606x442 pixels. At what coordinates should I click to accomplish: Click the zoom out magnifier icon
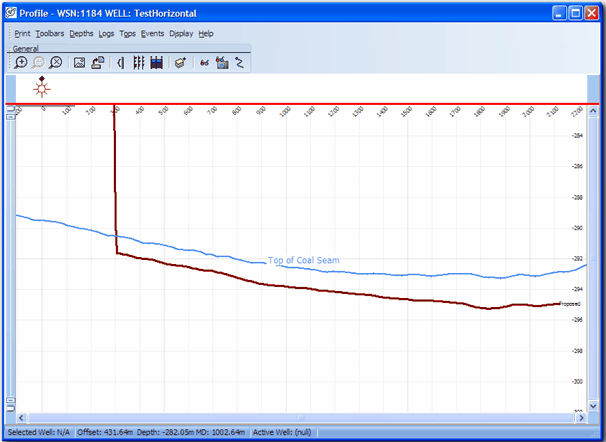pos(38,62)
